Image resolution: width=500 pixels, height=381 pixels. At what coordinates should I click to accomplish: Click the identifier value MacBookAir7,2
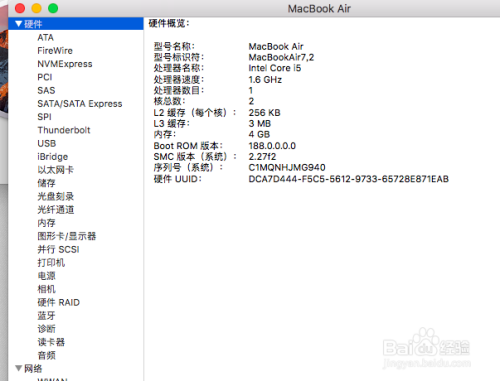click(x=281, y=57)
